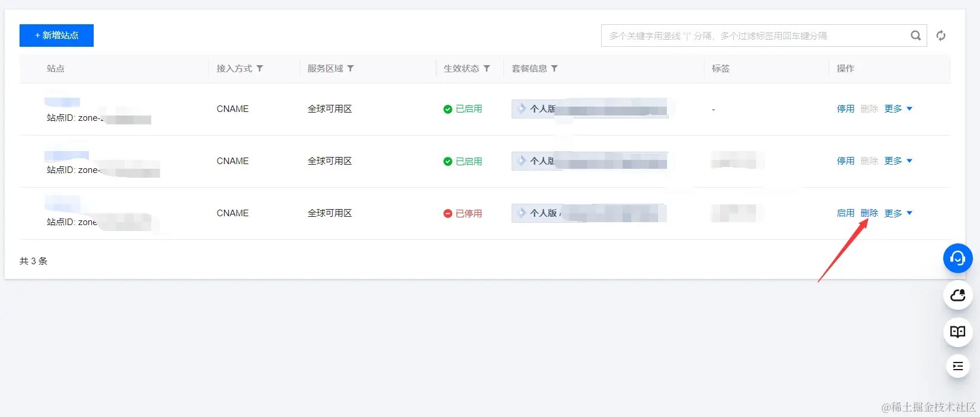Click the 站点 column header
Viewport: 980px width, 417px height.
[56, 69]
